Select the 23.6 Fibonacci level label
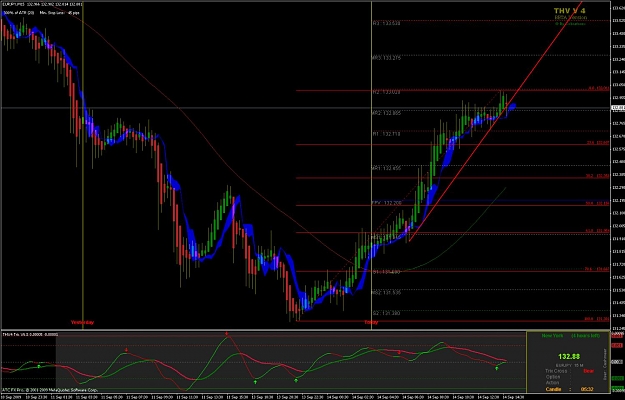 point(597,142)
